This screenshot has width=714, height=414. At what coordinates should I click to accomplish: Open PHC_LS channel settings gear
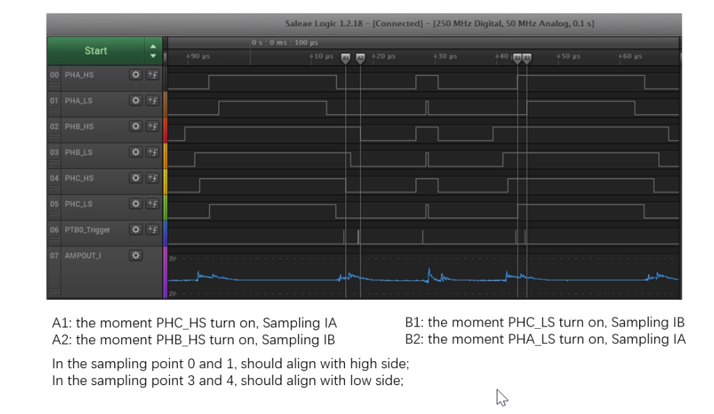136,204
